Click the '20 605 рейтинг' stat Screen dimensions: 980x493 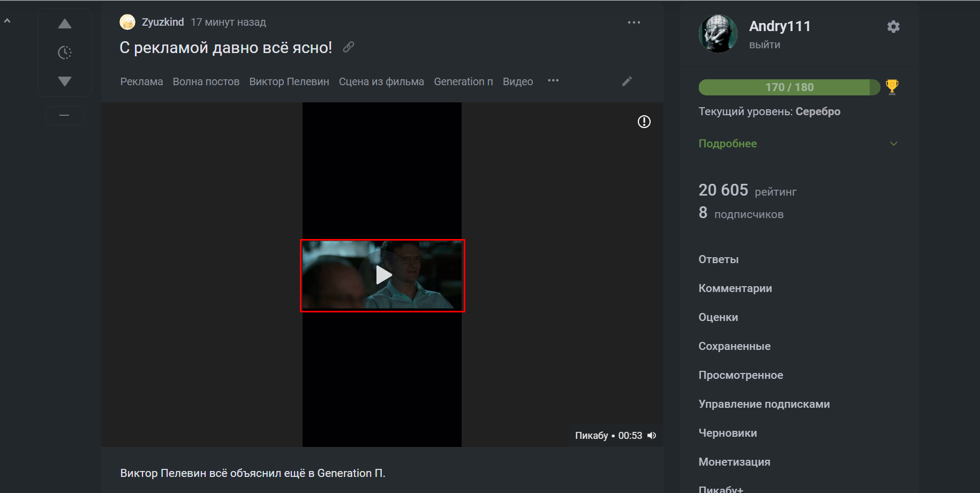coord(748,190)
